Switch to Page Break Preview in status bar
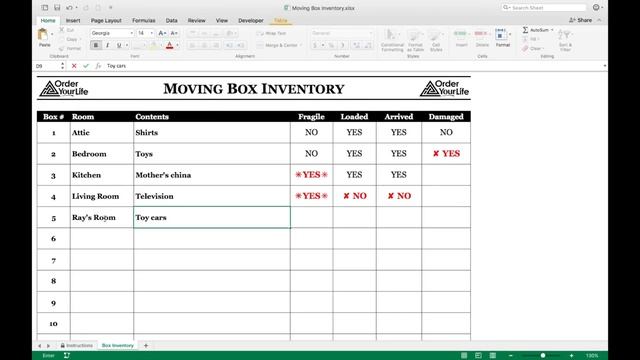Screen dimensions: 640x360 tap(493, 356)
